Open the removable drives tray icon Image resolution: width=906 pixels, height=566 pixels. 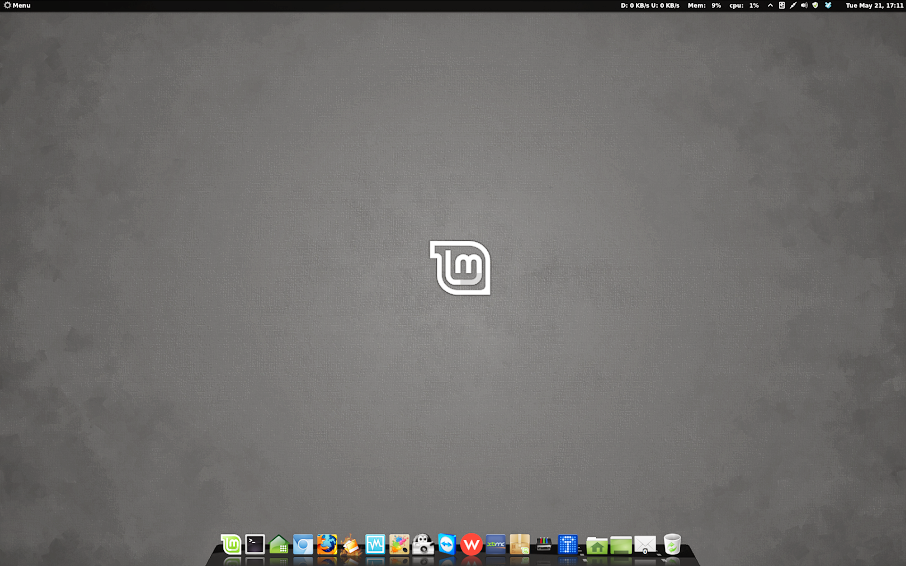tap(782, 5)
